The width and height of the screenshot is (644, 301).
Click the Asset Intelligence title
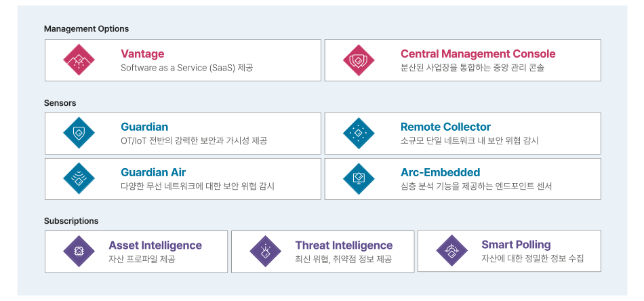coord(155,245)
